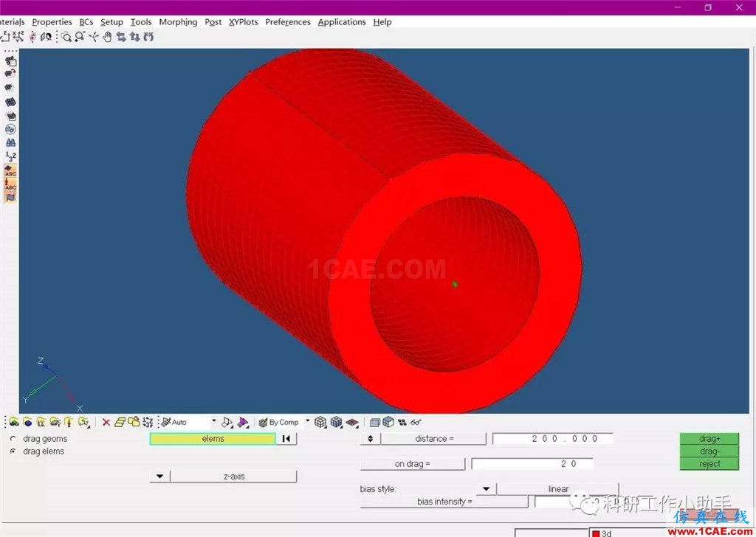
Task: Click the red 3d component color swatch
Action: pyautogui.click(x=596, y=533)
